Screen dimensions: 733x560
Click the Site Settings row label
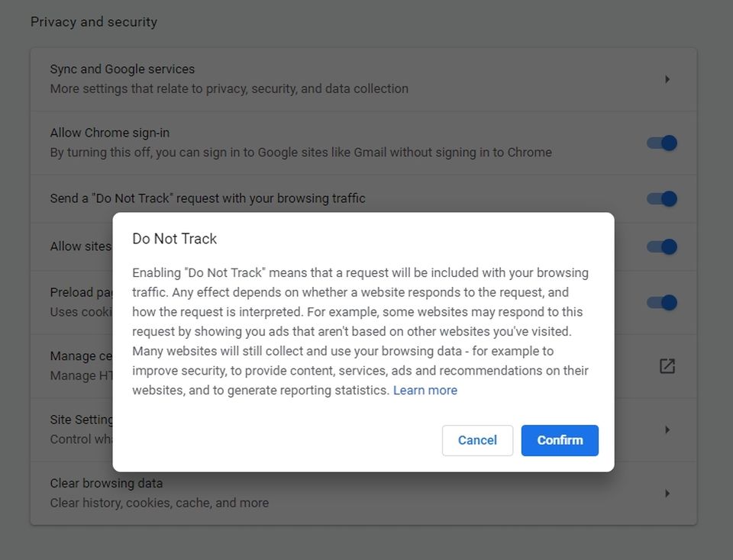(x=82, y=420)
